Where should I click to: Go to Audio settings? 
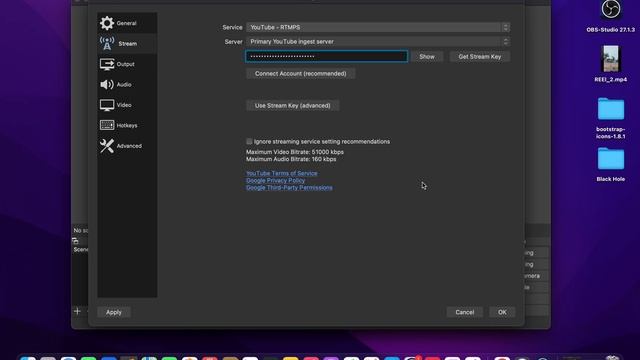127,84
